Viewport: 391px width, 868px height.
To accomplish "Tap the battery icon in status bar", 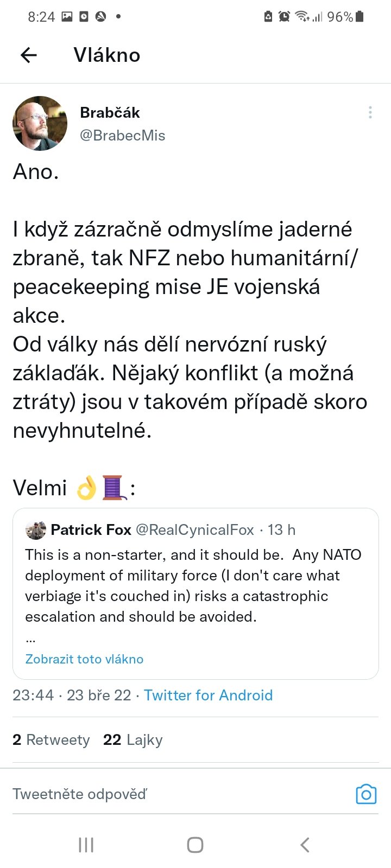I will [x=360, y=17].
